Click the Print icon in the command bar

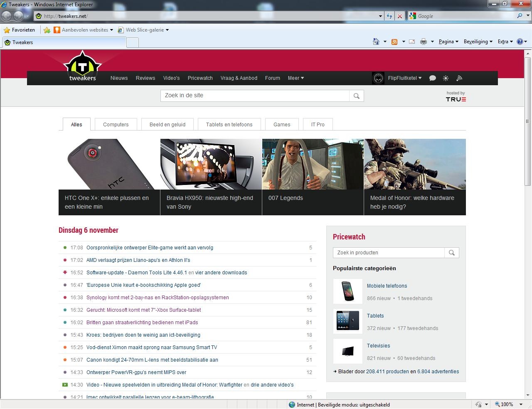tap(424, 42)
